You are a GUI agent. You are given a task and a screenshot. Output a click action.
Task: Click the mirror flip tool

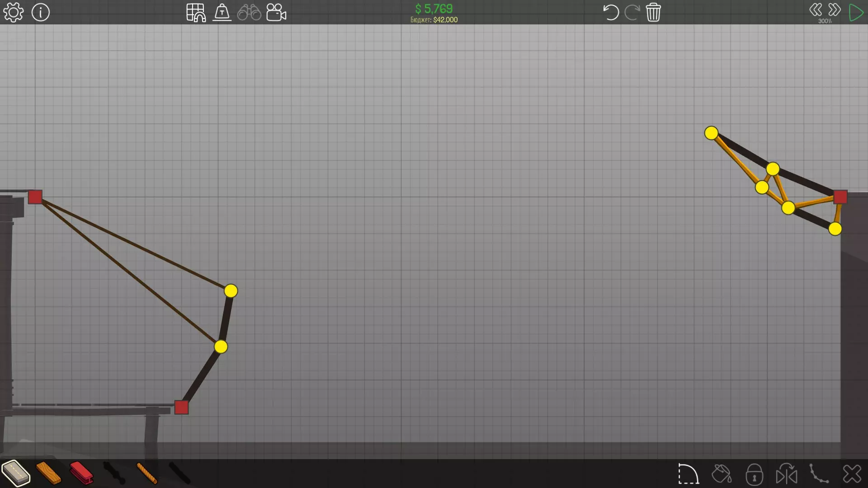[787, 474]
